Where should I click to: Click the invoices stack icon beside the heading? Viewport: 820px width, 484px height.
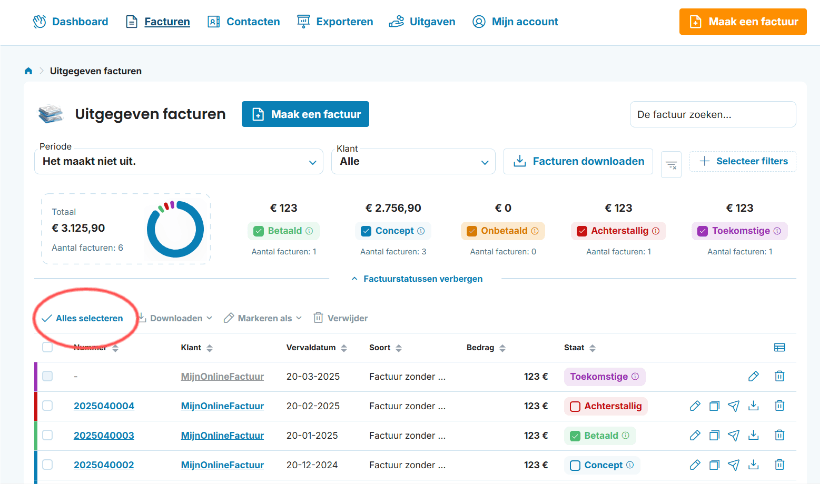click(51, 114)
